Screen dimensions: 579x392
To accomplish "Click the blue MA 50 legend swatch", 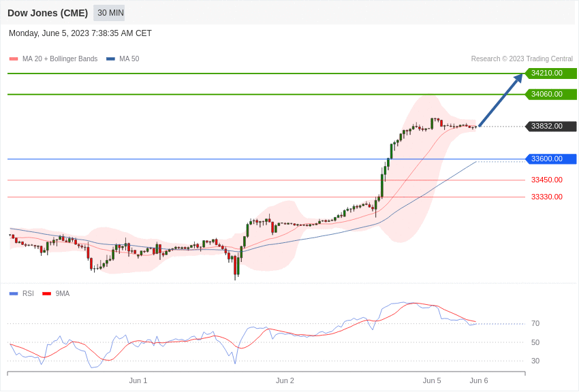I will [110, 59].
